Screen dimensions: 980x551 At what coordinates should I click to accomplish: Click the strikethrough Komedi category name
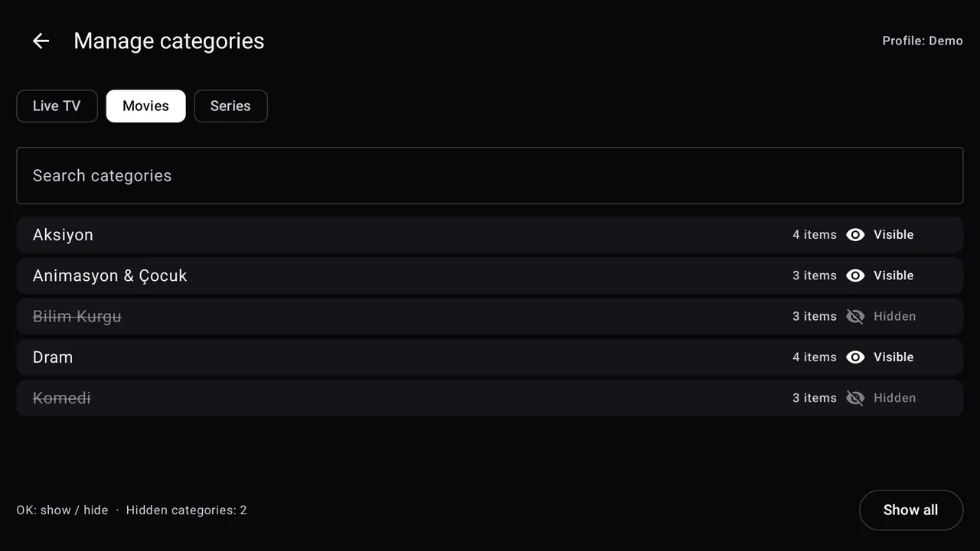[62, 398]
